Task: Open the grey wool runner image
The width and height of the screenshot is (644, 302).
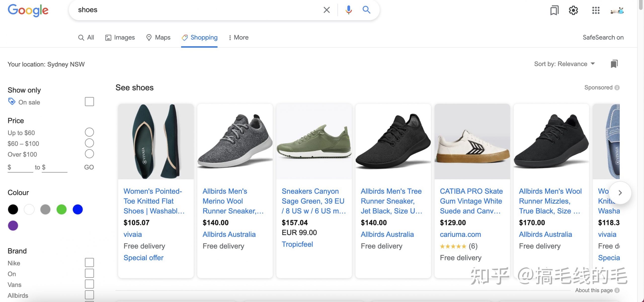Action: point(235,142)
